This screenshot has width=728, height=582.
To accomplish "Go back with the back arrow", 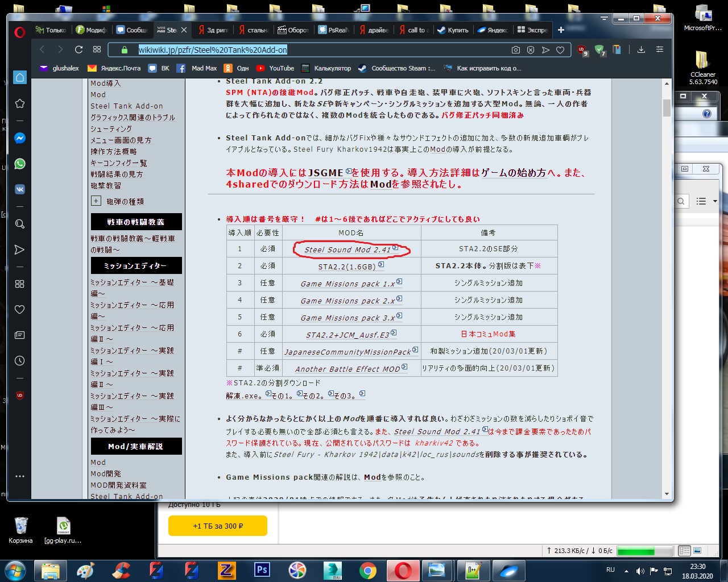I will 42,49.
